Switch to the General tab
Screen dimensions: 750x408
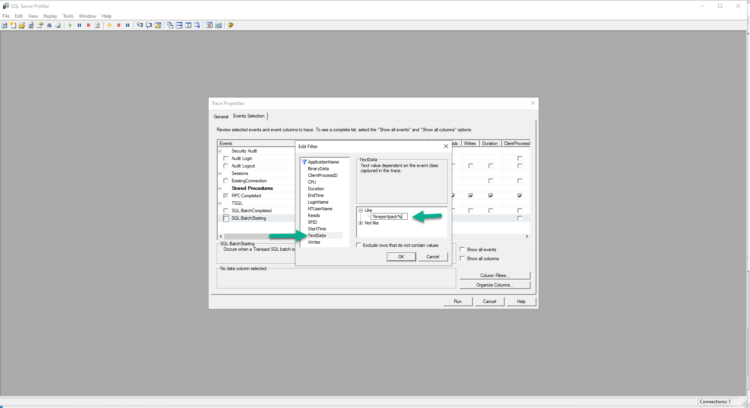221,116
